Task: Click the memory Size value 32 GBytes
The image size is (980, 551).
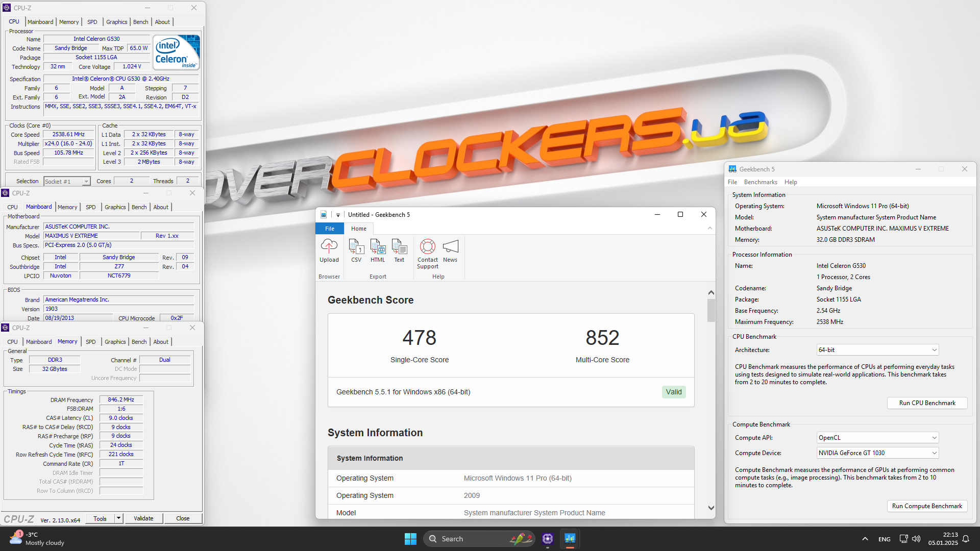Action: click(x=55, y=369)
